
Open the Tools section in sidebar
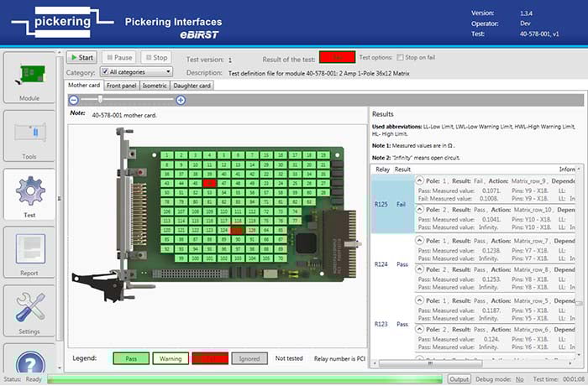click(x=29, y=136)
